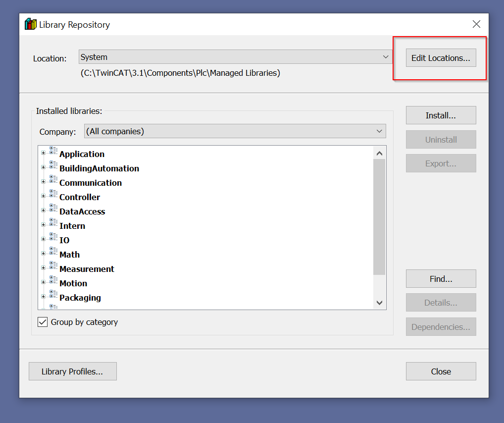This screenshot has width=504, height=423.
Task: Expand the Controller tree node
Action: coord(44,196)
